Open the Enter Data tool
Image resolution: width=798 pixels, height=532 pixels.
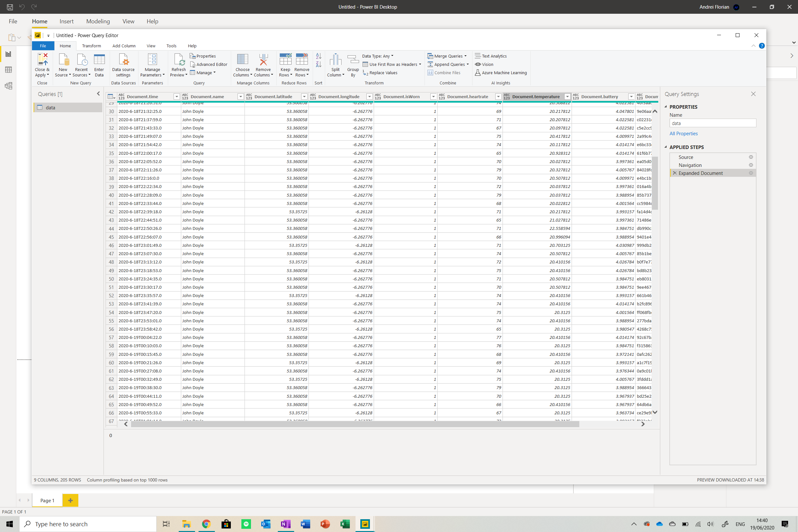99,60
